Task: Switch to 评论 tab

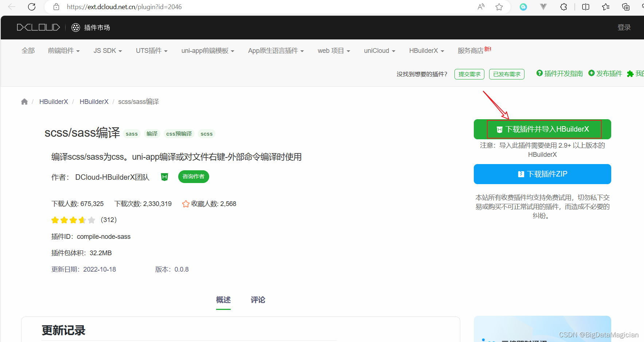Action: click(258, 300)
